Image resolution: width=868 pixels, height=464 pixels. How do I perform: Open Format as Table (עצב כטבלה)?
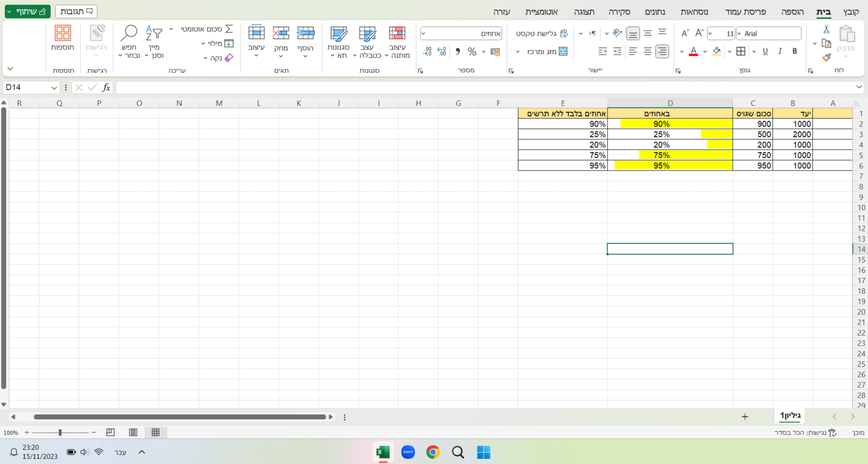[368, 42]
